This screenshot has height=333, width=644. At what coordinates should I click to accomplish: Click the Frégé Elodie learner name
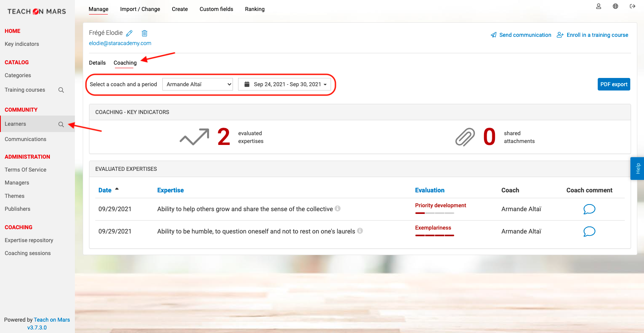tap(106, 33)
